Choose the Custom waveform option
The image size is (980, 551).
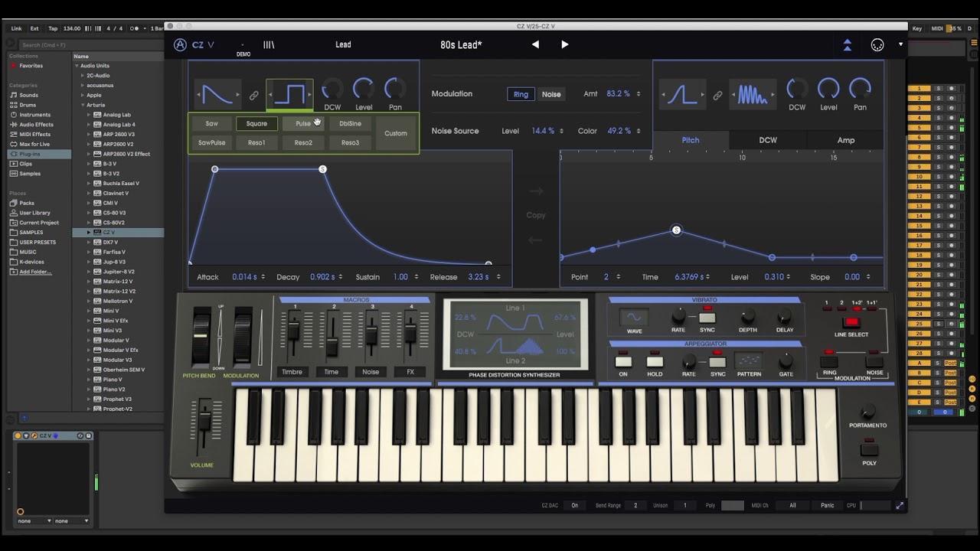point(396,133)
